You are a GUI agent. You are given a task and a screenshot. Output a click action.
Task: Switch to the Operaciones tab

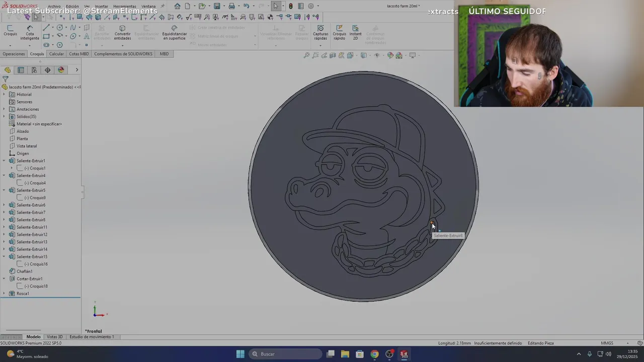(x=14, y=54)
